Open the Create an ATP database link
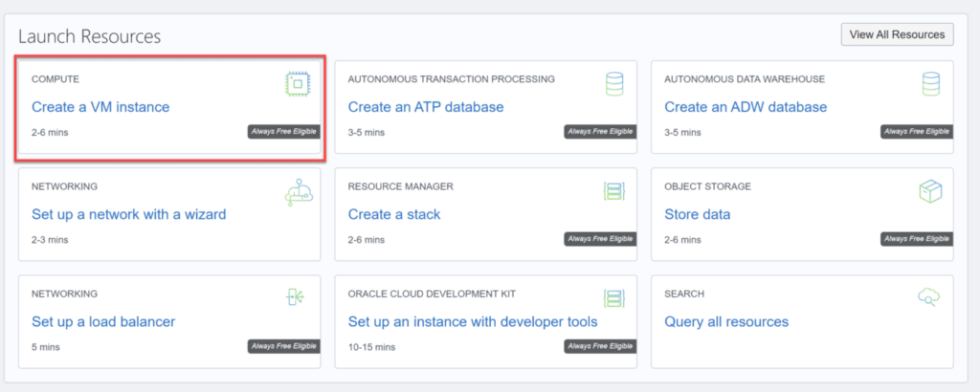Screen dimensions: 980x392 pyautogui.click(x=425, y=107)
